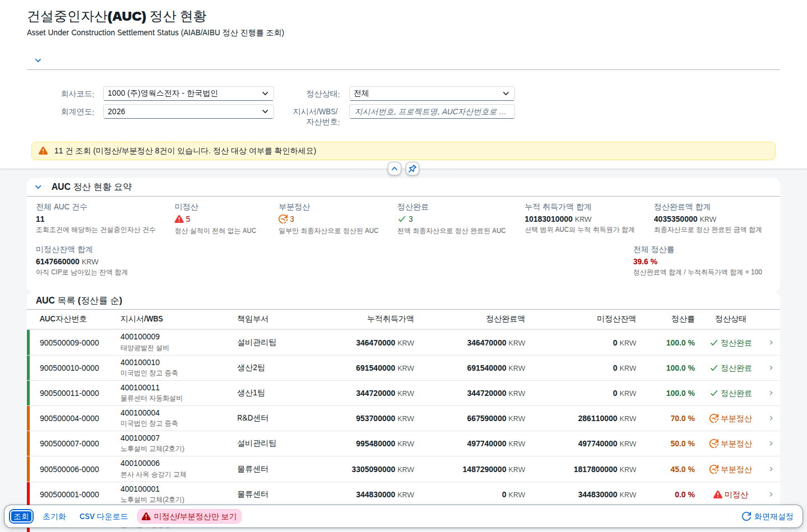Image resolution: width=807 pixels, height=532 pixels.
Task: Click the red warning icon beside 미정산 count 5
Action: pyautogui.click(x=179, y=219)
